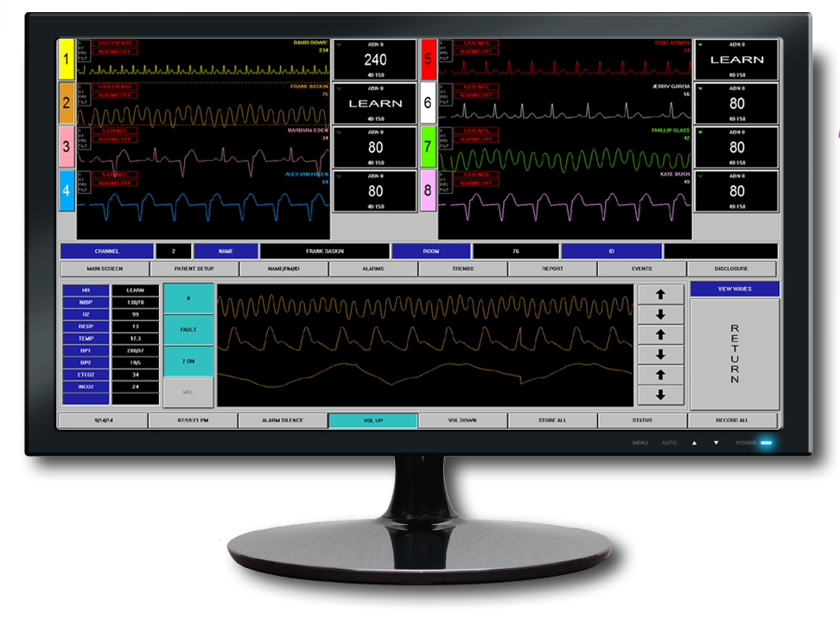
Task: Select the II lead selector
Action: tap(188, 297)
